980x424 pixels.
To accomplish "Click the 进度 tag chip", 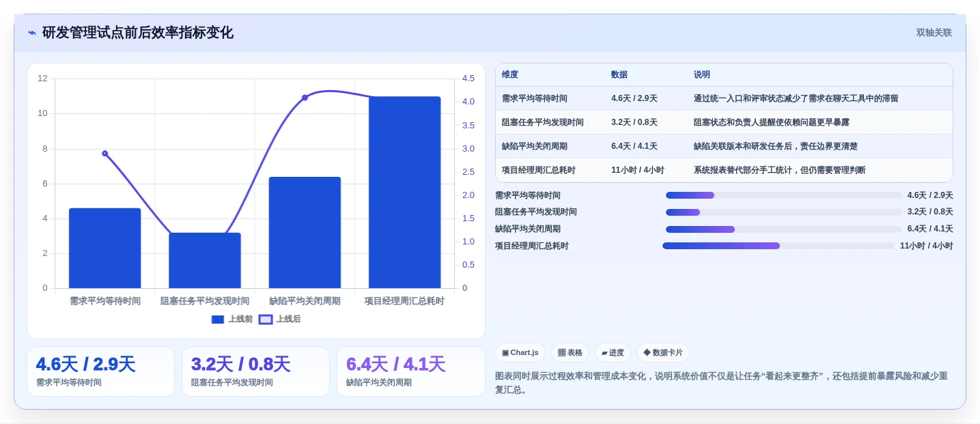I will pyautogui.click(x=613, y=353).
